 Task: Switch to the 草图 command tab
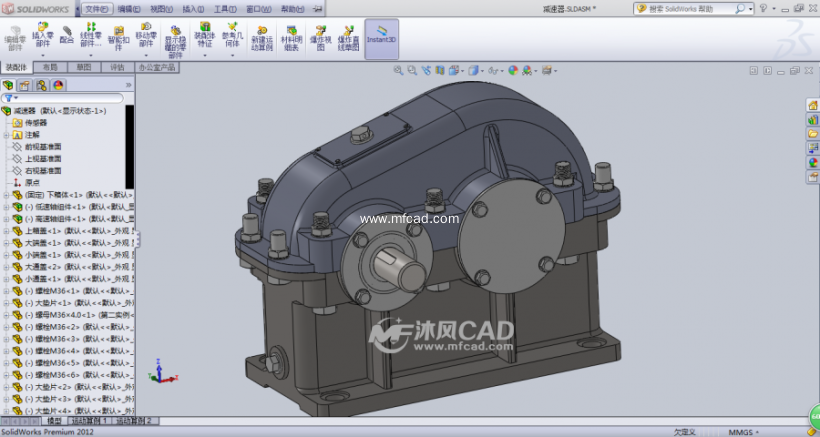pyautogui.click(x=84, y=67)
